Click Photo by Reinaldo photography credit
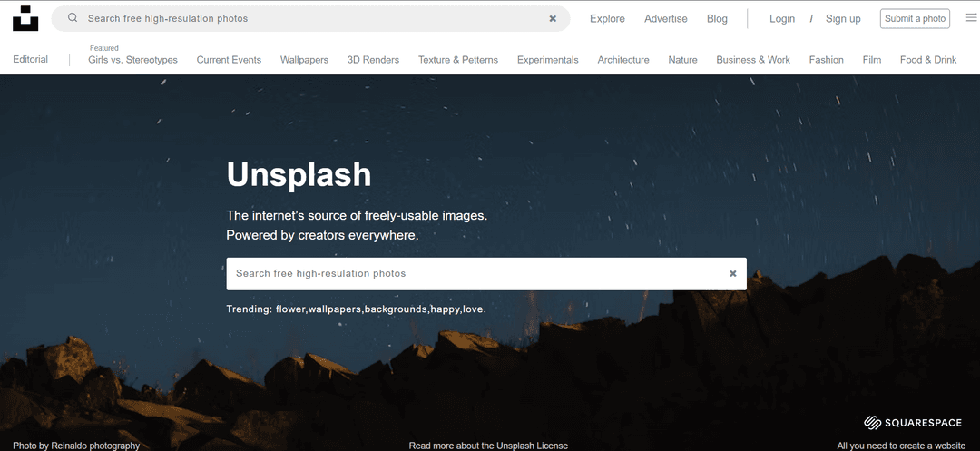The image size is (980, 451). pos(76,446)
